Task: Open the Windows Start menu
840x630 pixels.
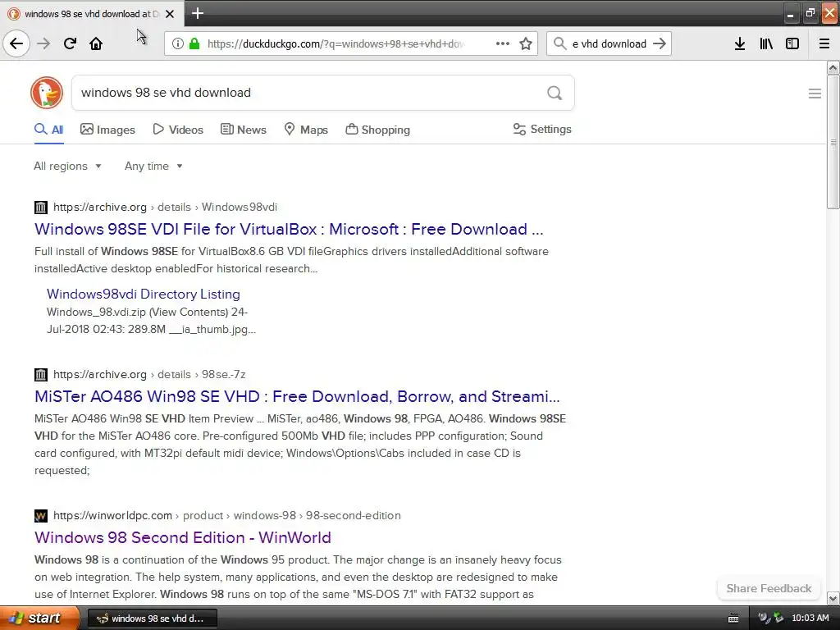Action: [x=39, y=619]
